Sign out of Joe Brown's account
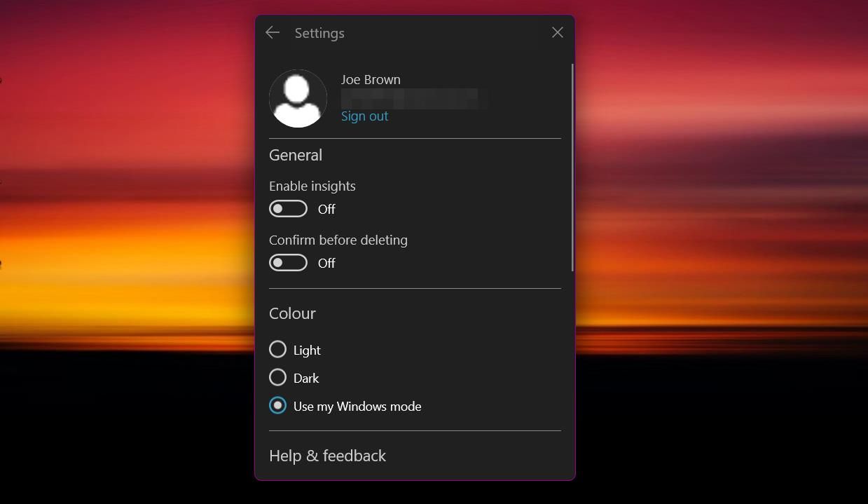Image resolution: width=868 pixels, height=504 pixels. click(x=364, y=116)
